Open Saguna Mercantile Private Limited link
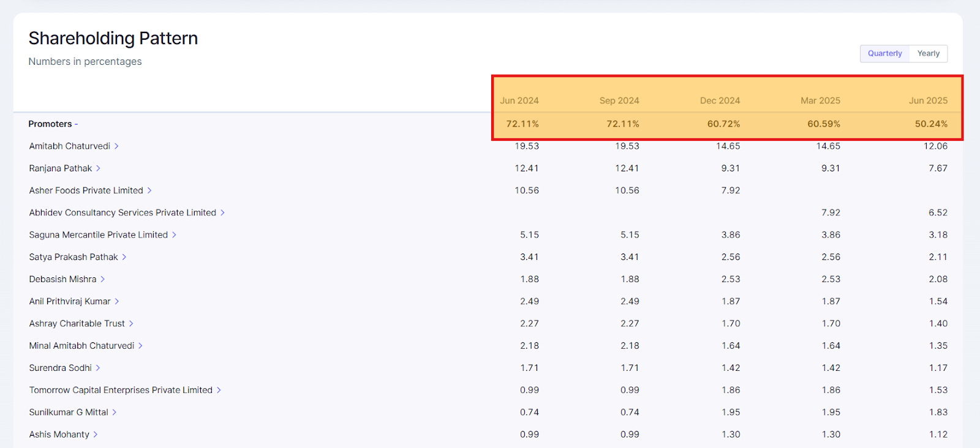980x448 pixels. (102, 235)
